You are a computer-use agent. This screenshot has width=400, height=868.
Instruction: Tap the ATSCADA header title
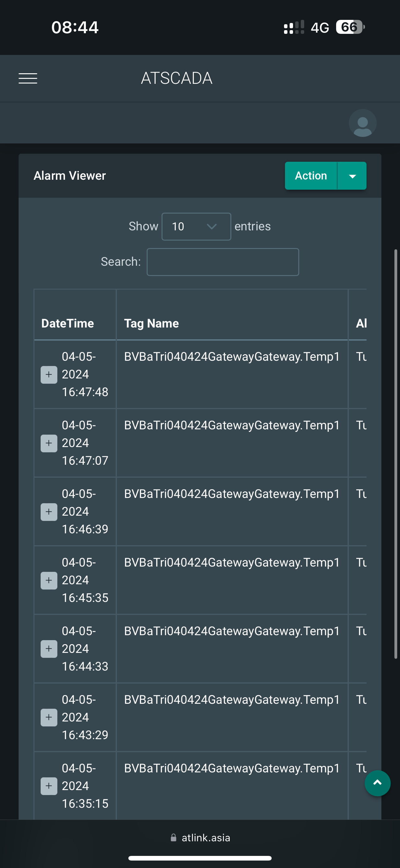point(176,78)
